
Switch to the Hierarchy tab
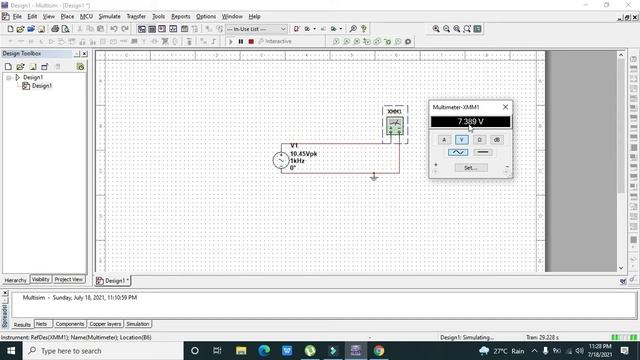pos(16,280)
